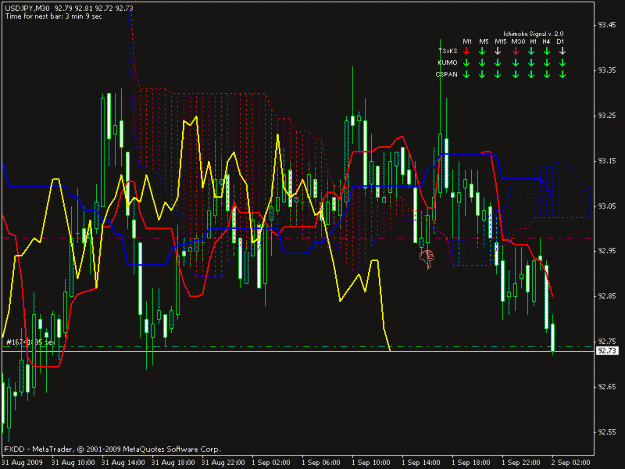Click the '31 Aug 2009' time axis label
Viewport: 625px width, 469px height.
pyautogui.click(x=22, y=463)
